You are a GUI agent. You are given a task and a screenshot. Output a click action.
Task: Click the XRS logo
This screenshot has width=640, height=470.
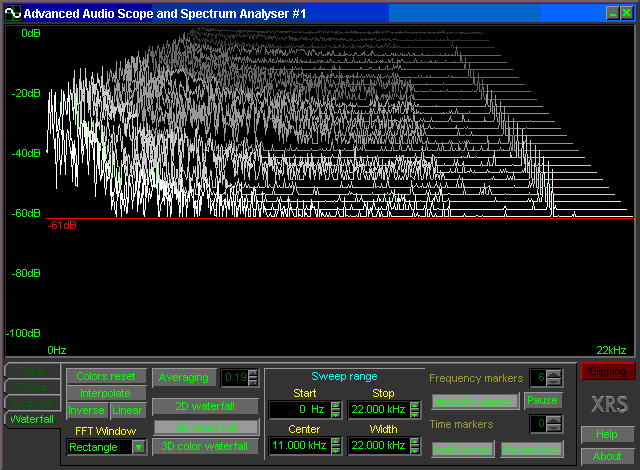[609, 405]
